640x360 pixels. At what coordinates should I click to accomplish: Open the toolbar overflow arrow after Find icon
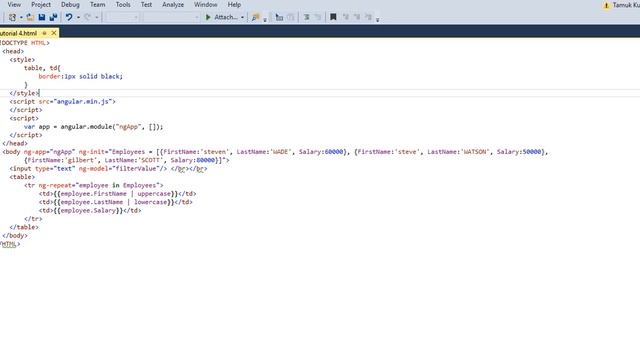265,19
